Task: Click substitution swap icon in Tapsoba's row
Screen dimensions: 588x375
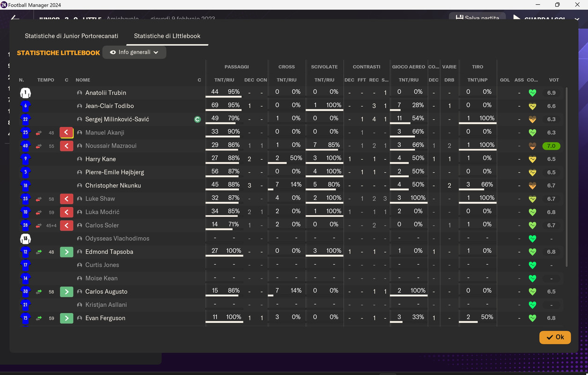Action: pos(39,252)
